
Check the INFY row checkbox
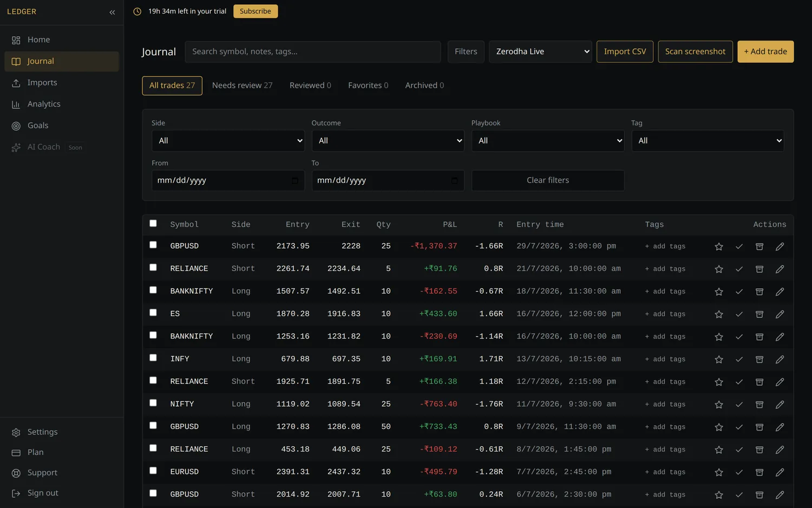click(x=153, y=357)
